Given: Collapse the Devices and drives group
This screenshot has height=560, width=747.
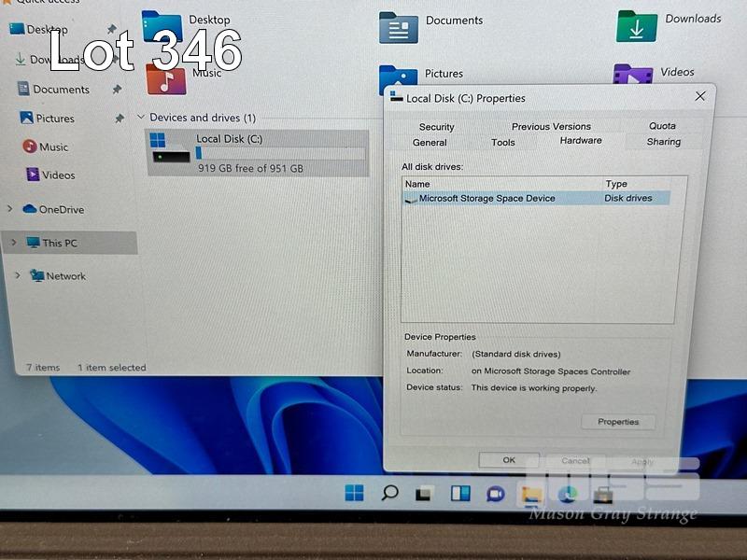Looking at the screenshot, I should (x=141, y=118).
